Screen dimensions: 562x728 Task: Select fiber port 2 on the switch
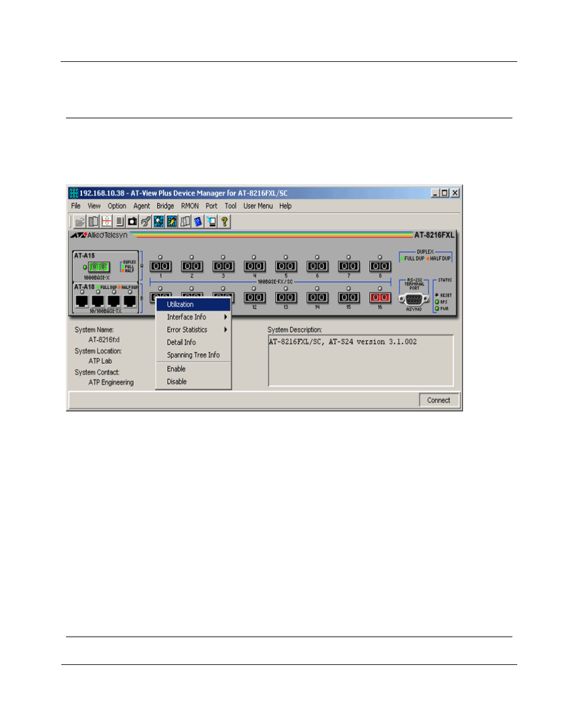click(x=191, y=266)
